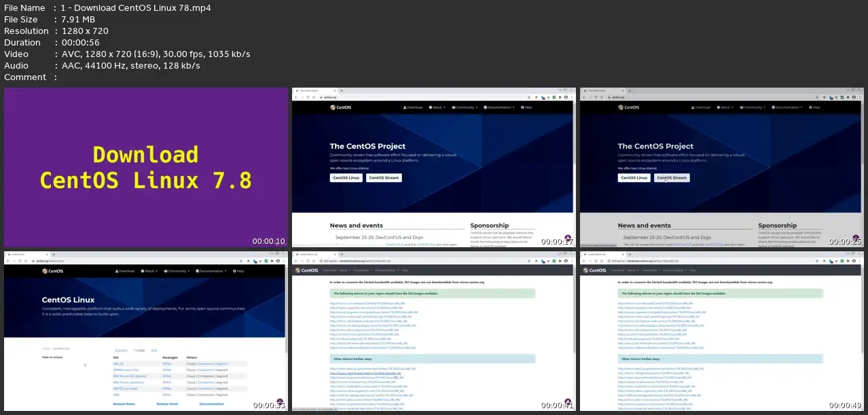Click CentOS Stream button in the 00:00:17 thumbnail

tap(384, 178)
